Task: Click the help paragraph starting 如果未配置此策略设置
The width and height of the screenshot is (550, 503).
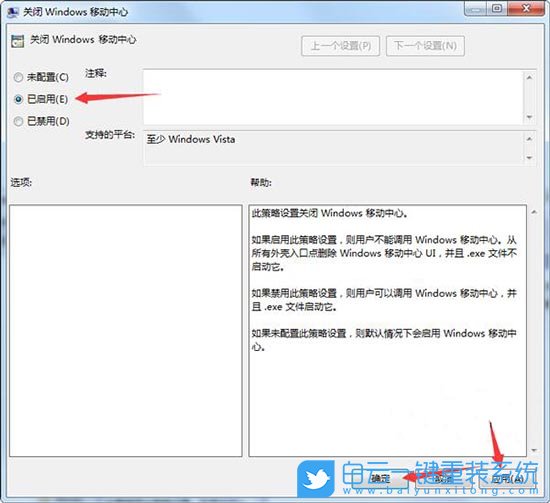Action: point(384,340)
